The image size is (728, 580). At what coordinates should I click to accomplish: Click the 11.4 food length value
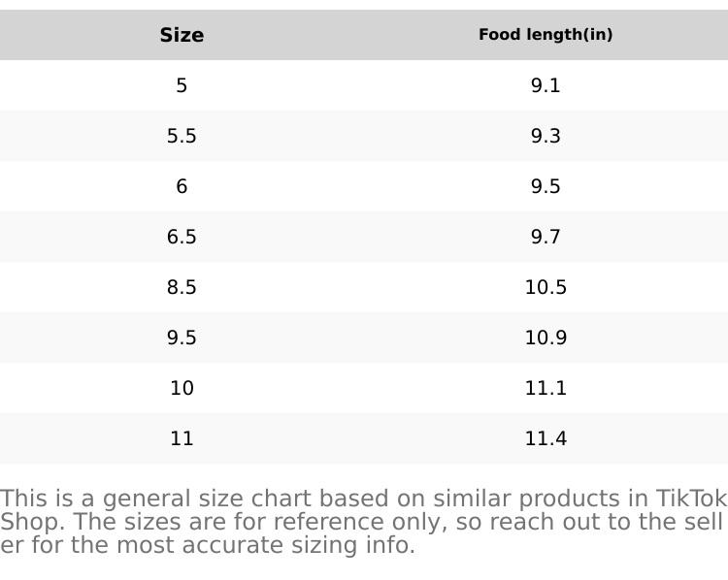(x=546, y=438)
